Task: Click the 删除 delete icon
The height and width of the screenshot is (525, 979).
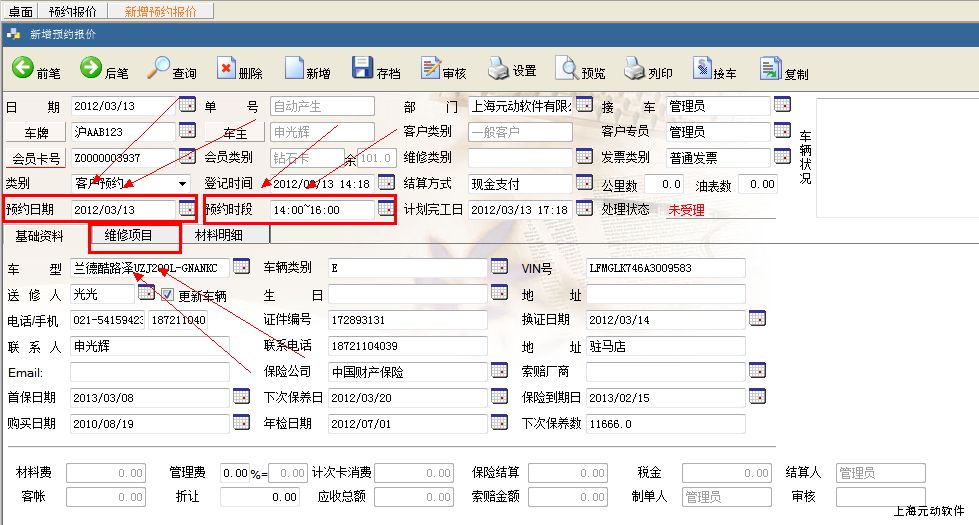Action: click(x=226, y=69)
